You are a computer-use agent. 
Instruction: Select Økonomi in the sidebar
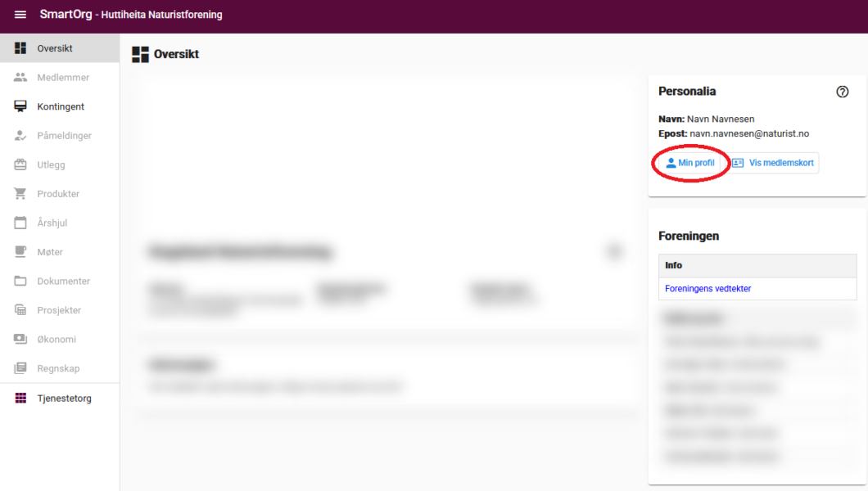click(57, 339)
